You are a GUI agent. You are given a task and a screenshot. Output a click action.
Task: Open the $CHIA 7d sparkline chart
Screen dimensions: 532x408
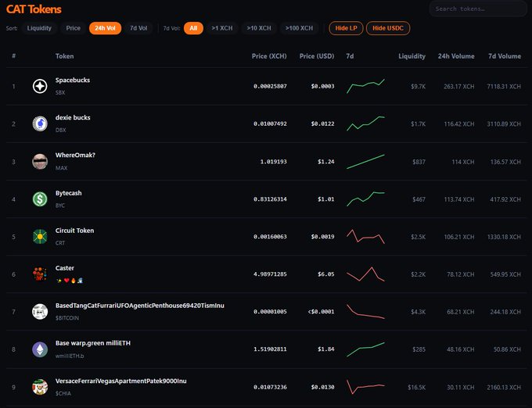coord(365,387)
